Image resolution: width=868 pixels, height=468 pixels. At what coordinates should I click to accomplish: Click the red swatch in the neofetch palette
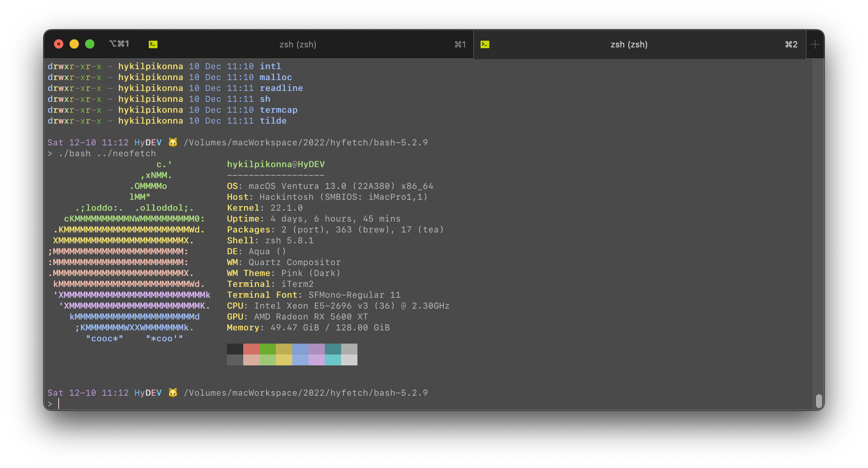pyautogui.click(x=251, y=349)
